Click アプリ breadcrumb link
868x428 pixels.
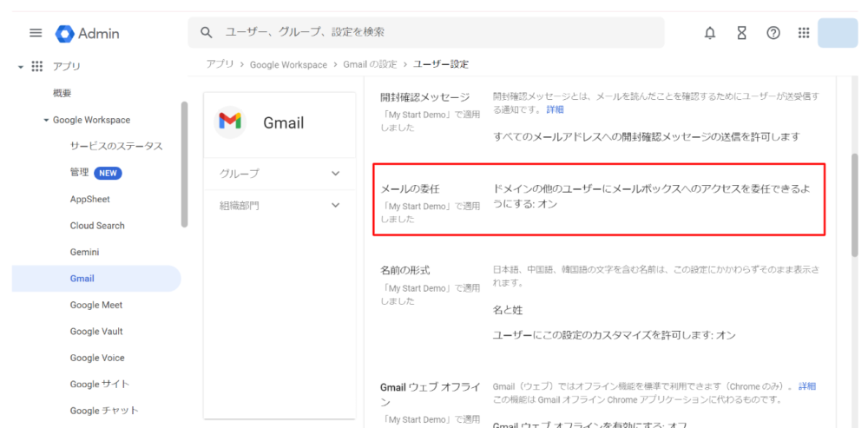(x=220, y=64)
